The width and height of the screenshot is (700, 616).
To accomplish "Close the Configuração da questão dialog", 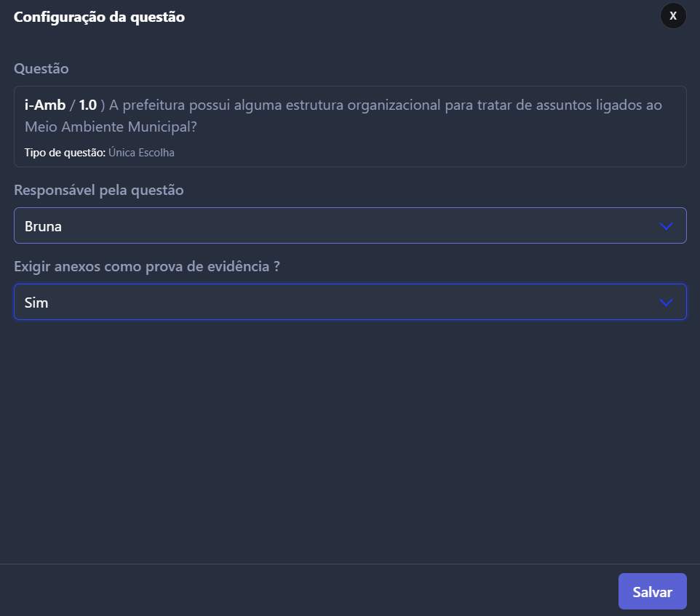I will pos(673,15).
